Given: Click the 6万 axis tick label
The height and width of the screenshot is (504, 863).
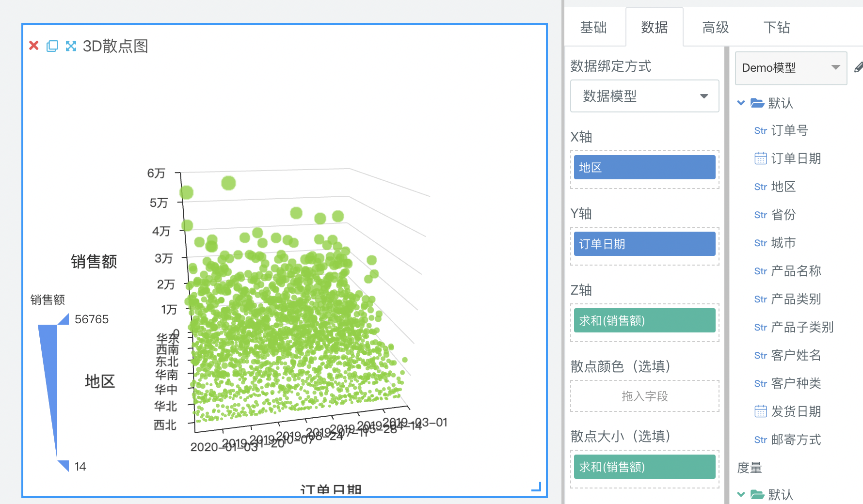Looking at the screenshot, I should click(x=156, y=173).
